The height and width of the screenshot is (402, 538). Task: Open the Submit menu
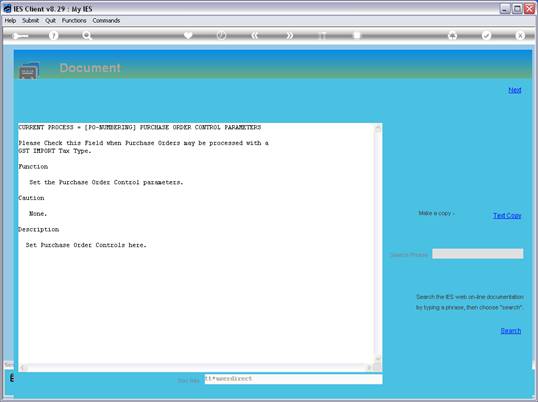tap(31, 21)
